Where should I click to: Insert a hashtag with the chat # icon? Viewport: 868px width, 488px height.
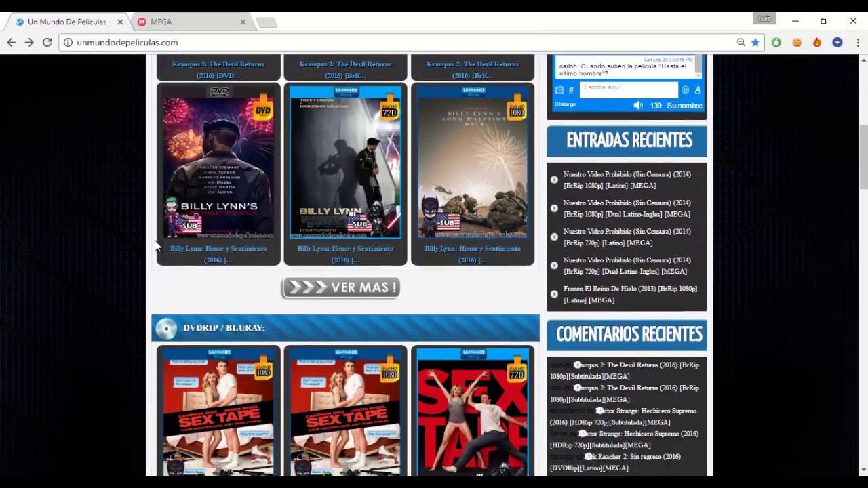tap(571, 89)
